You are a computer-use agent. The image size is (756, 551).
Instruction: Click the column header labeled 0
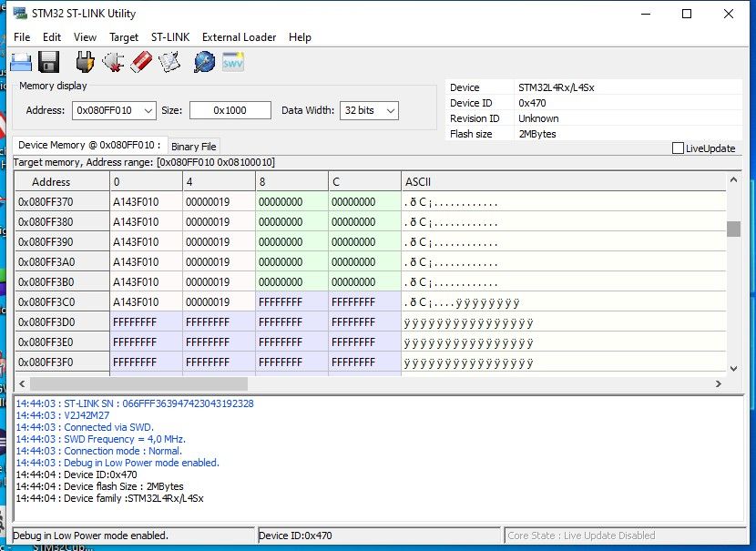(x=146, y=182)
